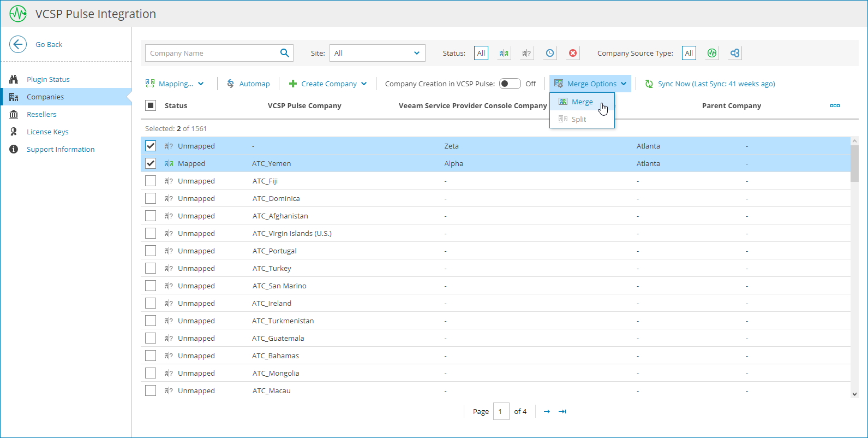868x438 pixels.
Task: Click the ATC_Guatemala cell
Action: (278, 338)
